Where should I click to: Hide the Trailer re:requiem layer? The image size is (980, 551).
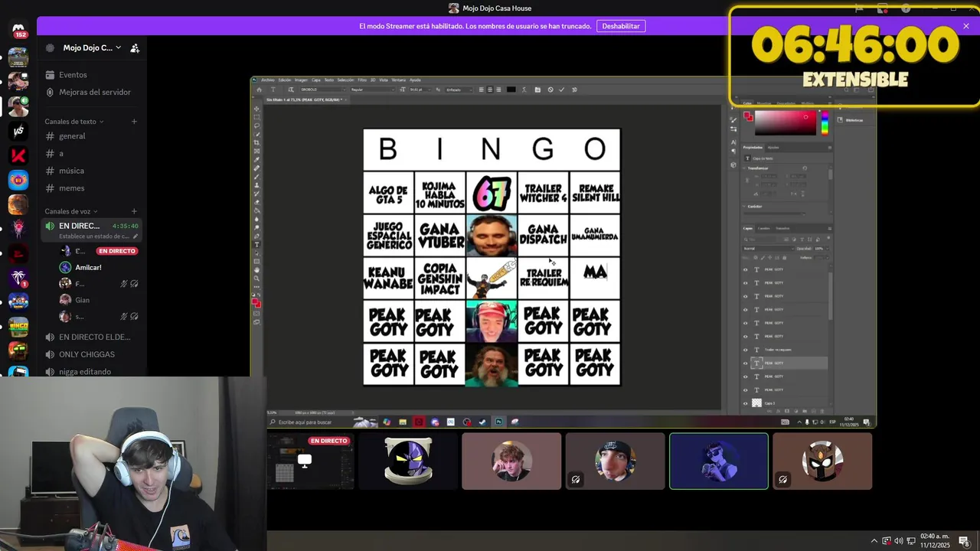(746, 350)
